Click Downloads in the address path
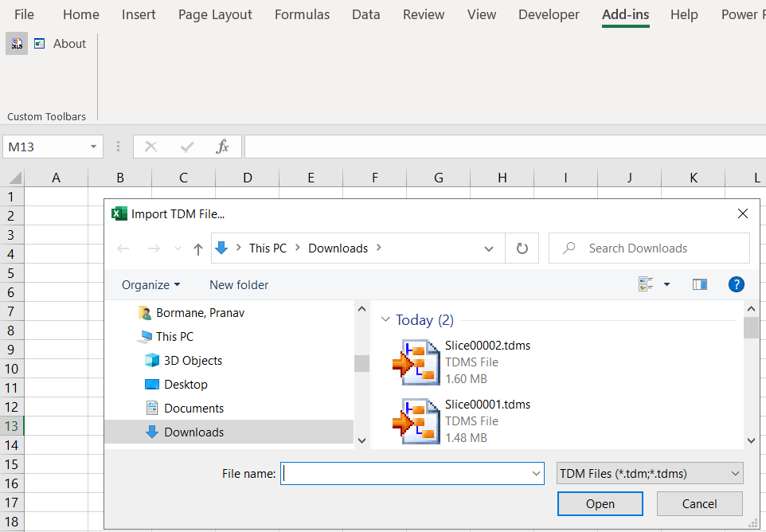Viewport: 766px width, 532px height. (x=338, y=248)
